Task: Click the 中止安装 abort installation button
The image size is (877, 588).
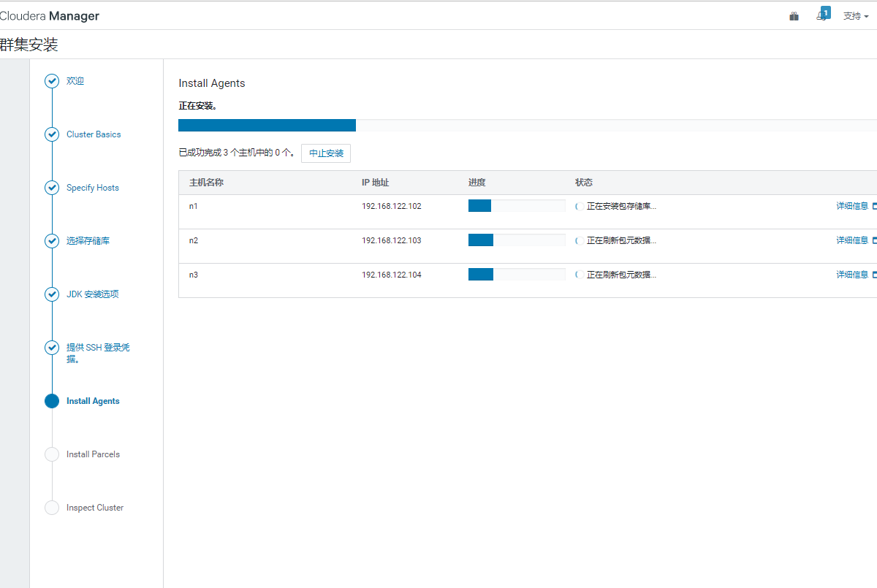Action: click(x=326, y=153)
